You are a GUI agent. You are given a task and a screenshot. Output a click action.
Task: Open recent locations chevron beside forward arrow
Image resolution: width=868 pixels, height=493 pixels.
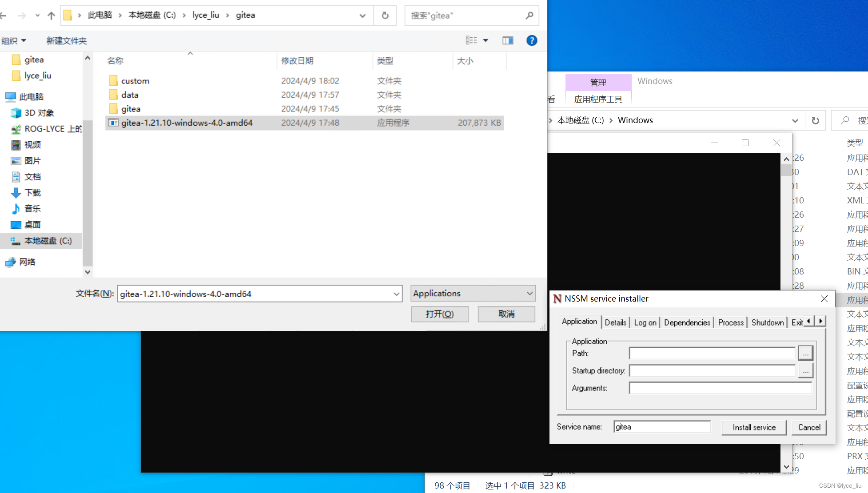click(x=37, y=16)
